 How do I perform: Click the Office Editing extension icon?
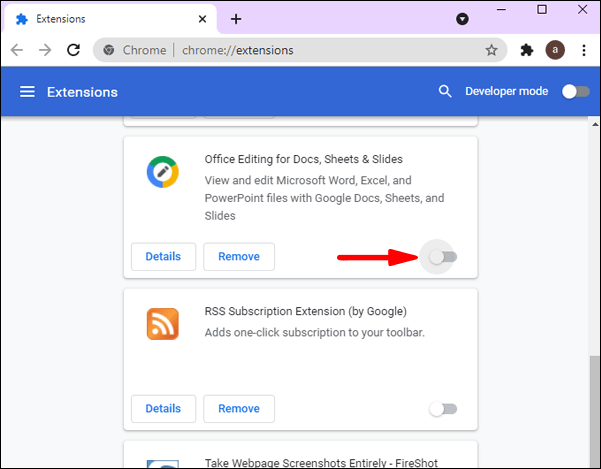tap(163, 172)
